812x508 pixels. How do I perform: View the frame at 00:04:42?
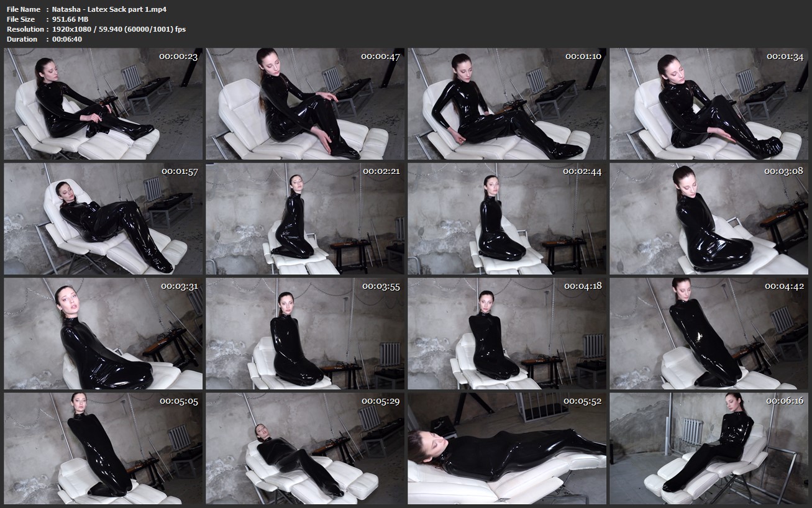tap(709, 333)
